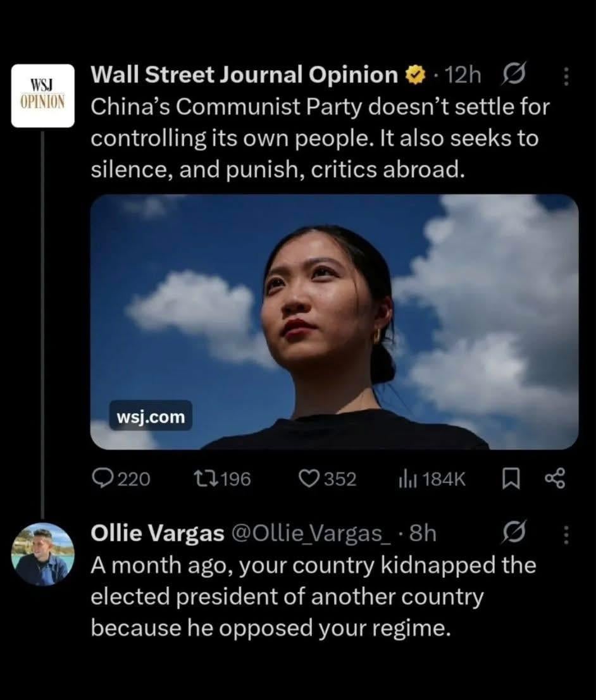Click the wsj.com link label

[x=151, y=417]
